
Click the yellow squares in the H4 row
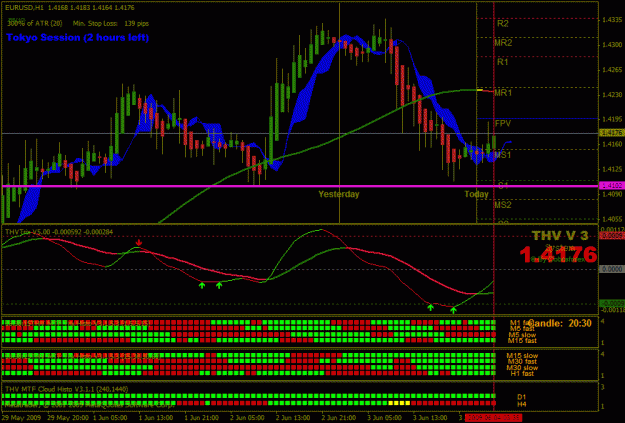point(399,403)
